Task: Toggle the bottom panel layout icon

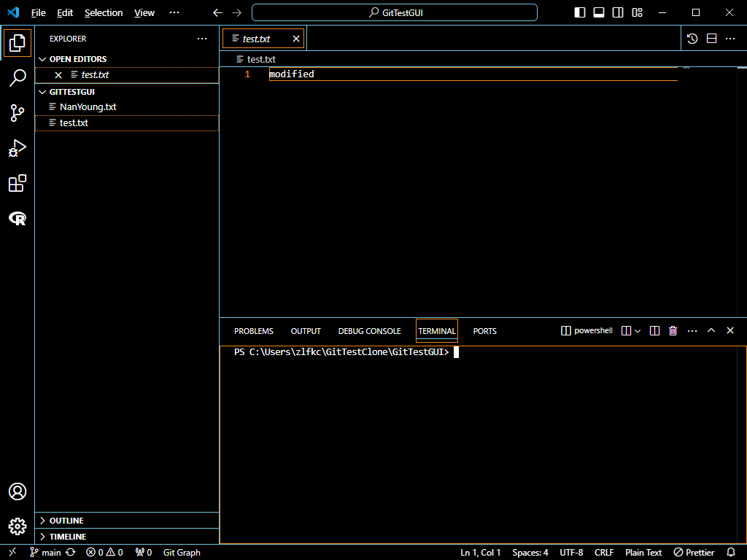Action: coord(599,12)
